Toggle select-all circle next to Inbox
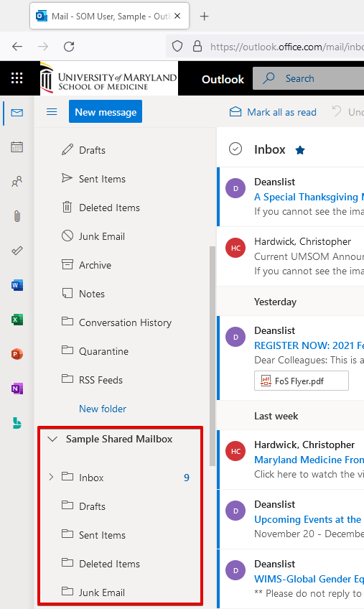The height and width of the screenshot is (609, 364). click(x=235, y=149)
